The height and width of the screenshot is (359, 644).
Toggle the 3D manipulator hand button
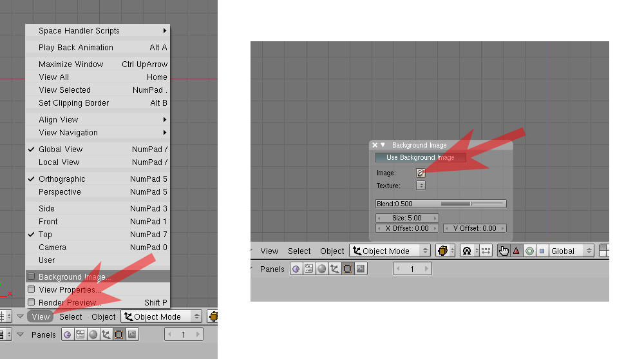point(504,251)
